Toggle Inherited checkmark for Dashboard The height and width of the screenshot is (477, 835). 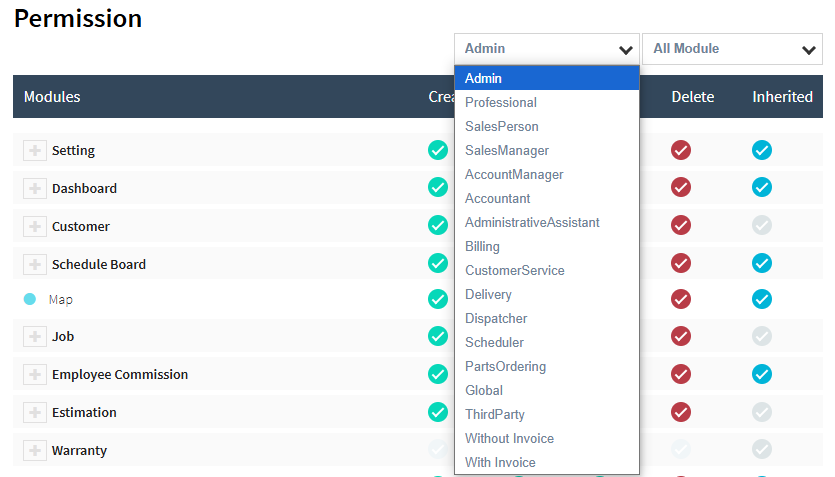pos(762,187)
